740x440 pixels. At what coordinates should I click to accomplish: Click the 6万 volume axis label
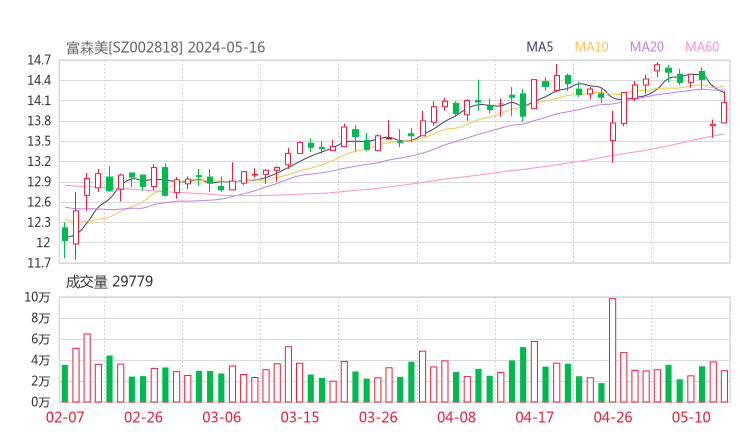click(41, 339)
